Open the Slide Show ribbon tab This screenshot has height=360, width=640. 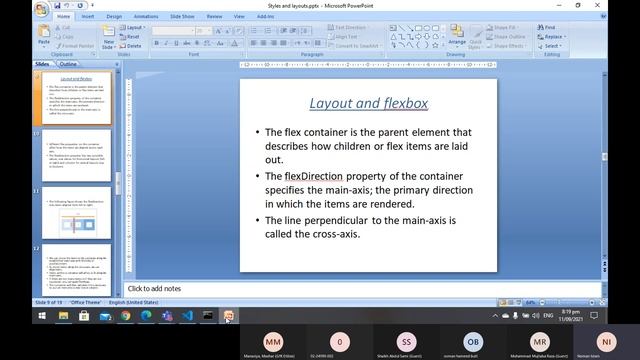click(182, 16)
